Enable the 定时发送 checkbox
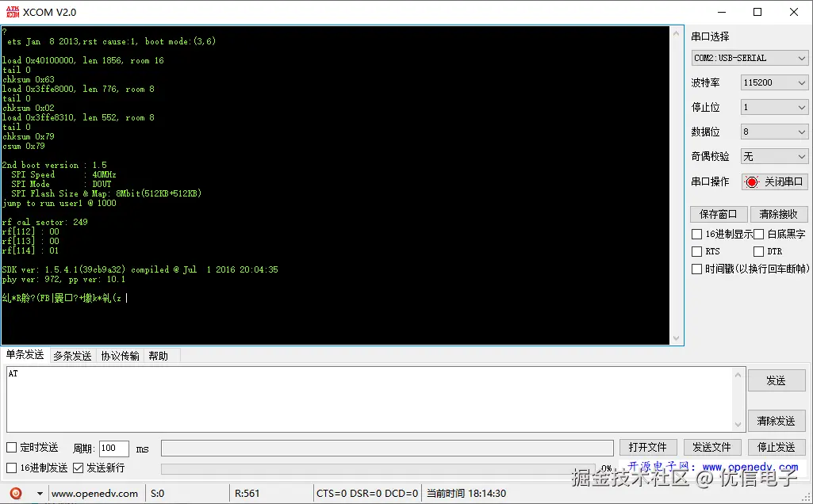Image resolution: width=813 pixels, height=504 pixels. tap(11, 447)
